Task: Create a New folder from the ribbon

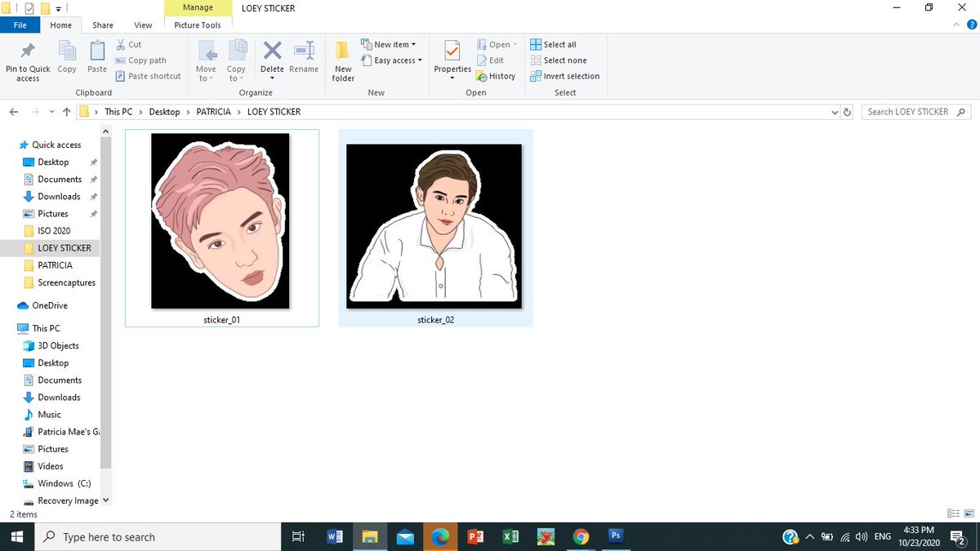Action: [343, 61]
